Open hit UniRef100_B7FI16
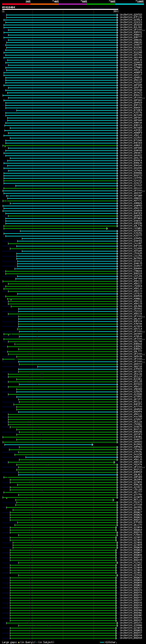The height and width of the screenshot is (644, 146). pos(131,17)
